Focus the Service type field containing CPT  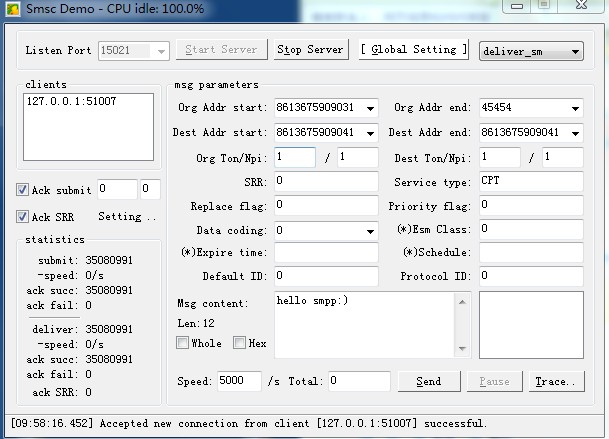coord(531,181)
